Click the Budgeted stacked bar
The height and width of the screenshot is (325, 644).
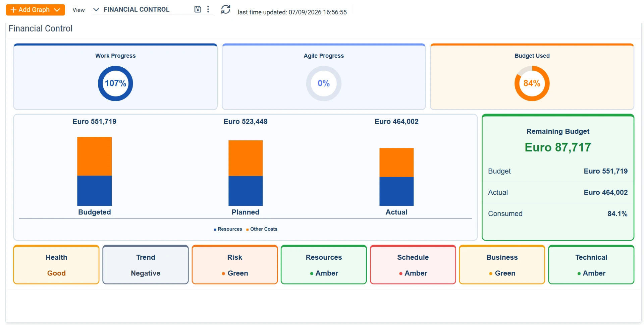coord(94,171)
